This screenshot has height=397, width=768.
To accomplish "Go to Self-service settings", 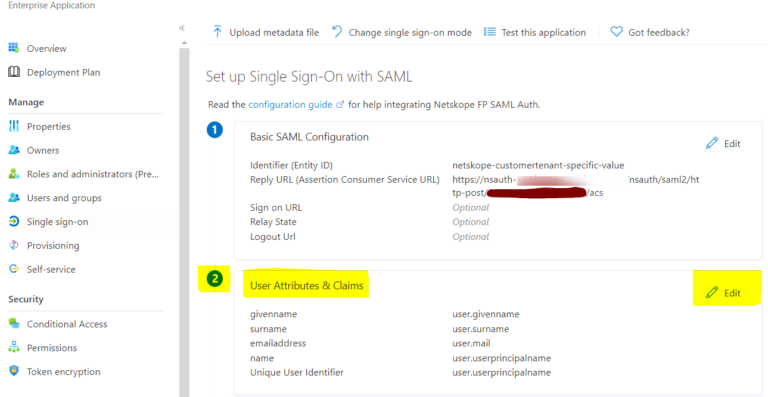I will pos(51,269).
